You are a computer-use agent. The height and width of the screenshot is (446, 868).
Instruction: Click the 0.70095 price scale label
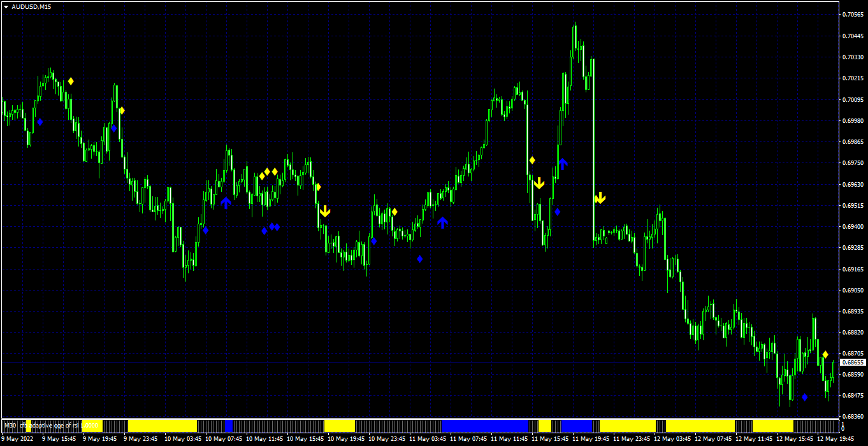pyautogui.click(x=853, y=99)
